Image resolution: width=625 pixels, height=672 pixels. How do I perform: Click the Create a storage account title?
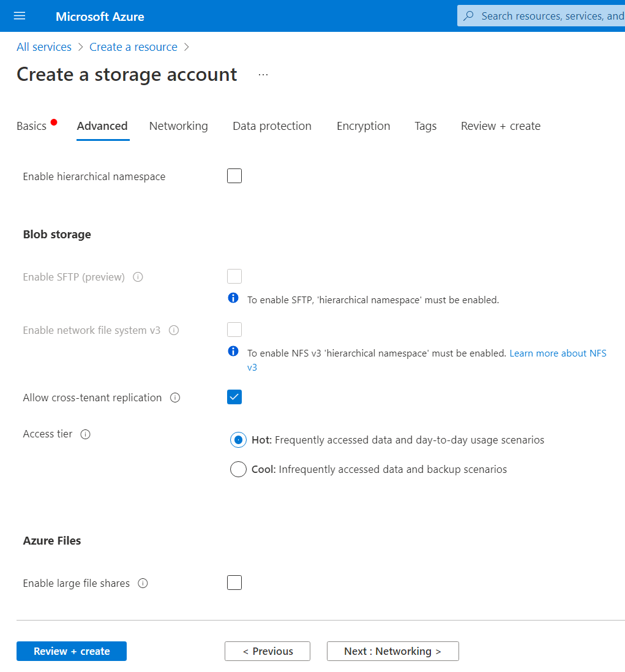[x=127, y=75]
